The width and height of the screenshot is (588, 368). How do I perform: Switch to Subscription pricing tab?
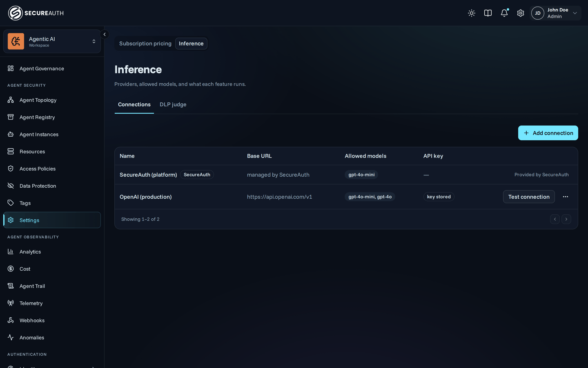[x=145, y=43]
